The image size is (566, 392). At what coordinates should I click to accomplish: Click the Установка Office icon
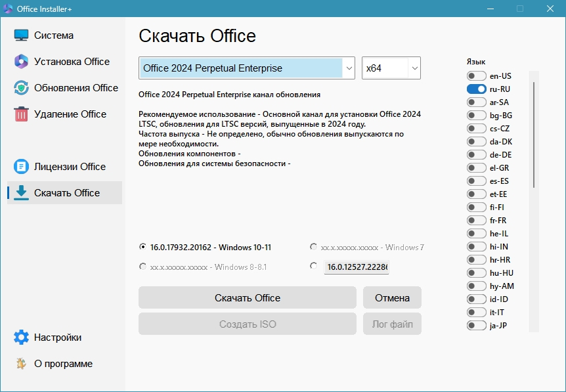(x=22, y=62)
